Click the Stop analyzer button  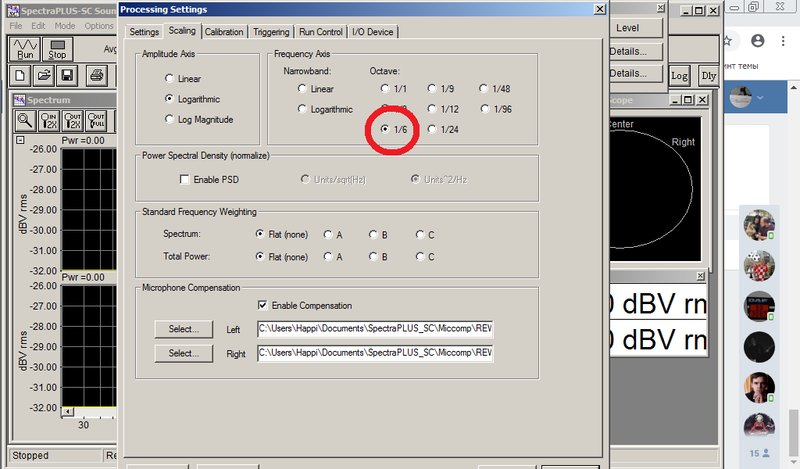57,50
